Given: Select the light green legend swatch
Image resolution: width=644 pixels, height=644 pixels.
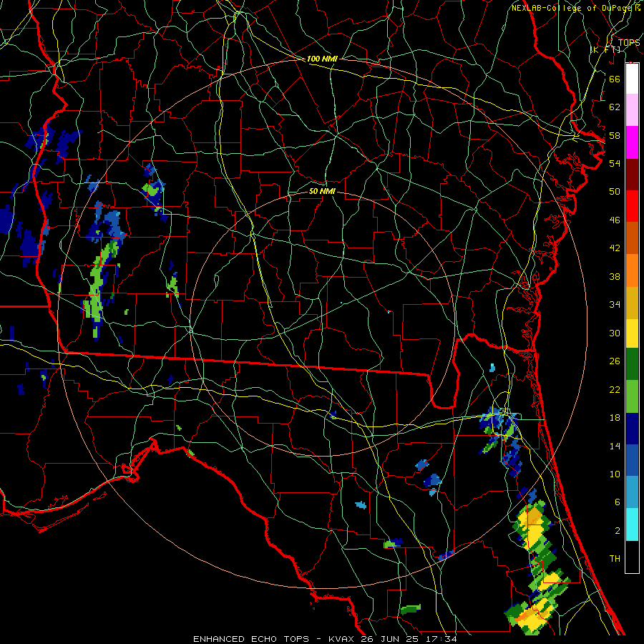Looking at the screenshot, I should tap(632, 396).
